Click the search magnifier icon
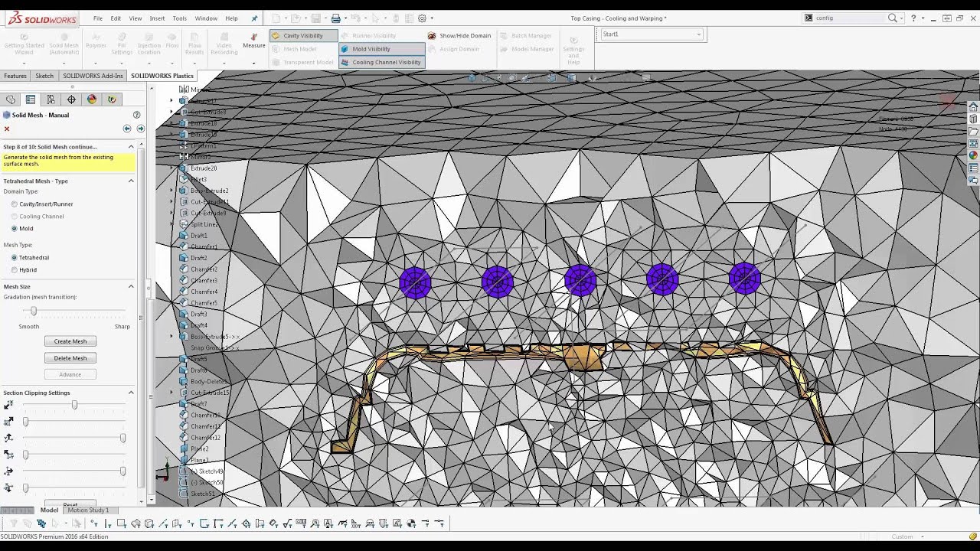This screenshot has width=980, height=551. point(893,18)
